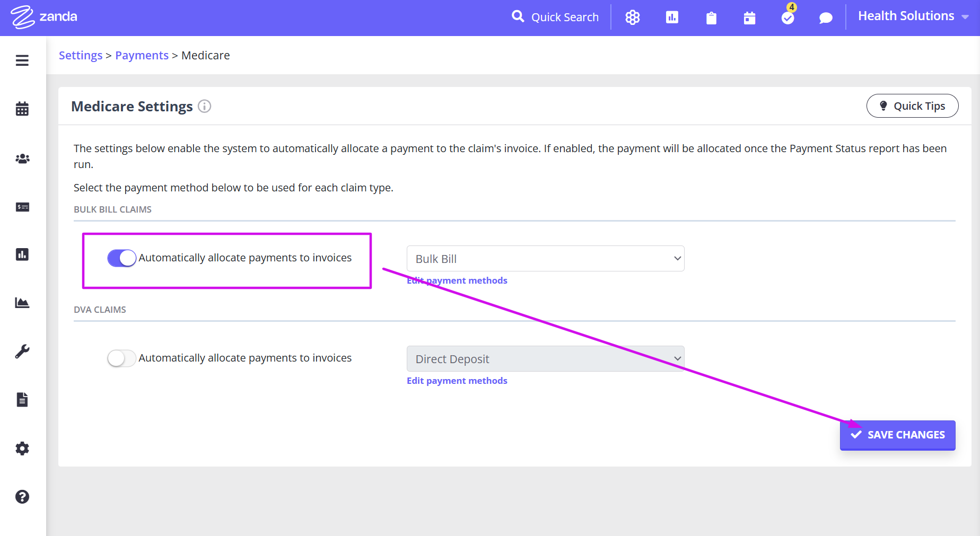Open the calendar icon in header
The image size is (980, 536).
click(749, 18)
